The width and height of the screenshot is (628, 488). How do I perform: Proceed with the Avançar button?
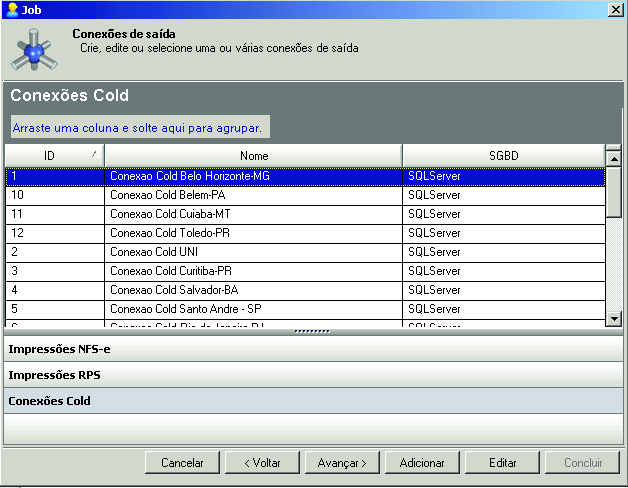click(342, 463)
